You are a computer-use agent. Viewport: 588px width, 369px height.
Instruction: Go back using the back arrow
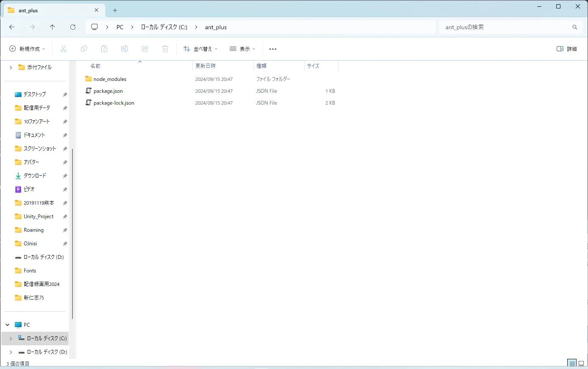pyautogui.click(x=12, y=27)
